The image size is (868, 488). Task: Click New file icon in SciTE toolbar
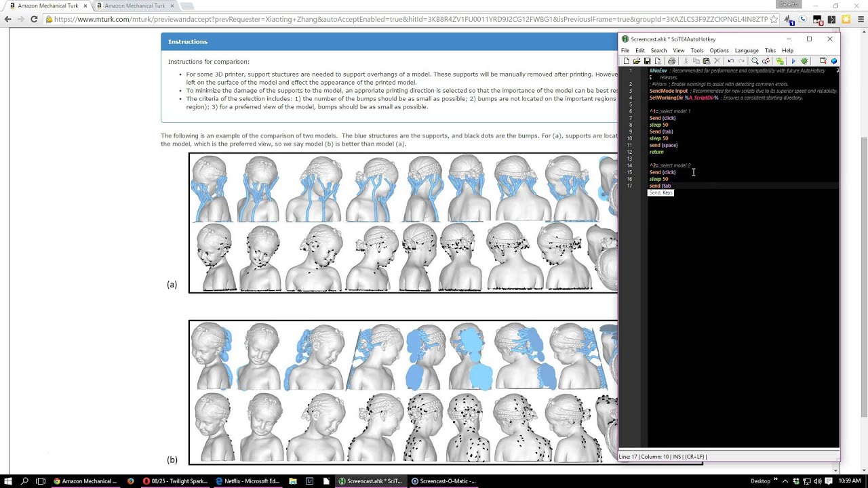coord(626,61)
